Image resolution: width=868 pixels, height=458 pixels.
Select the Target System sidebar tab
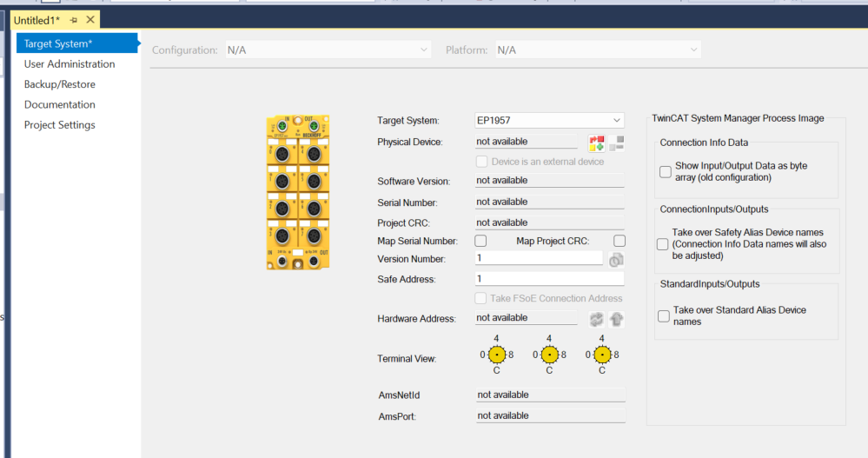click(77, 43)
